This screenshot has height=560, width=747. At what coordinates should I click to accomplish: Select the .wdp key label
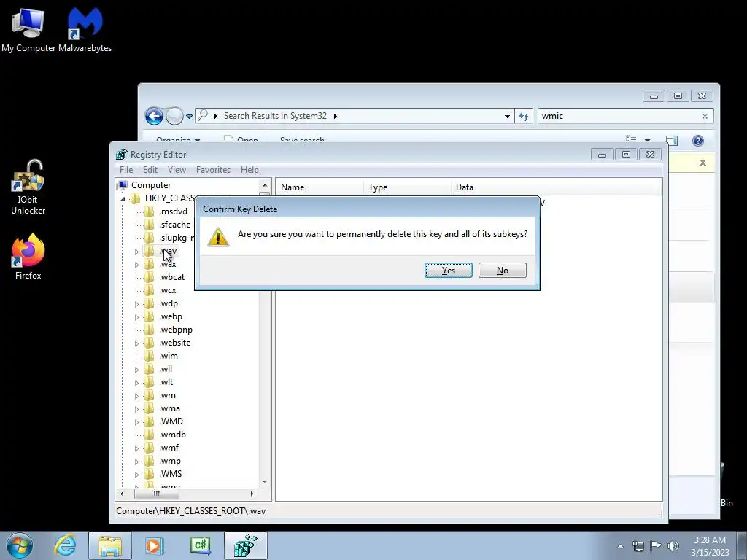tap(169, 303)
